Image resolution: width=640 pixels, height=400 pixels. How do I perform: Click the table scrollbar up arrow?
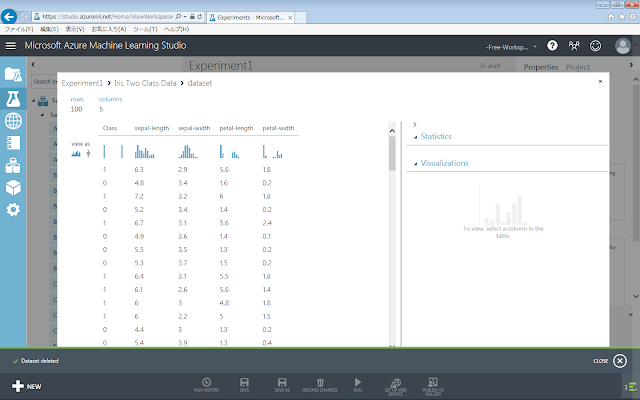point(392,131)
